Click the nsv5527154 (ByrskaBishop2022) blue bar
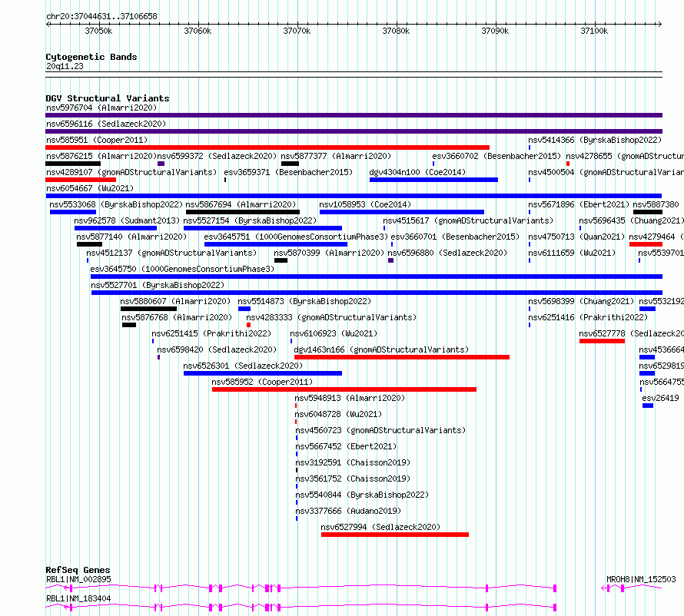This screenshot has width=684, height=616. click(x=263, y=228)
